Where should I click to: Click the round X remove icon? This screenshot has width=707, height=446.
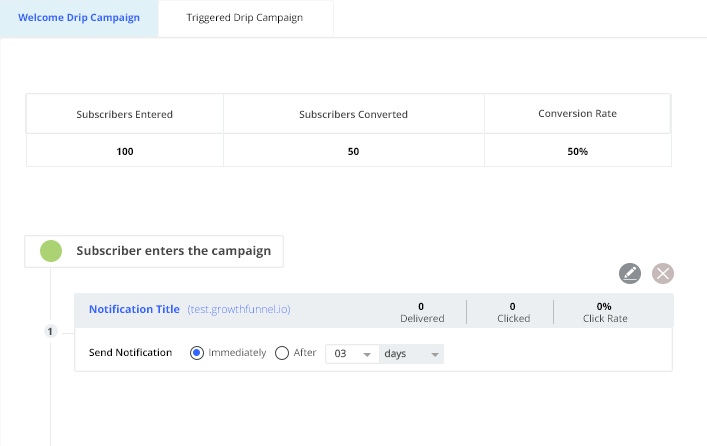point(663,273)
